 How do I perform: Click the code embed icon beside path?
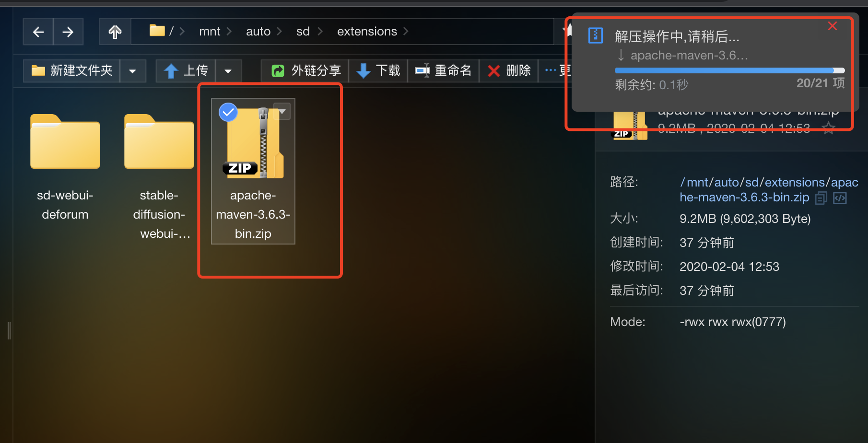pyautogui.click(x=840, y=198)
